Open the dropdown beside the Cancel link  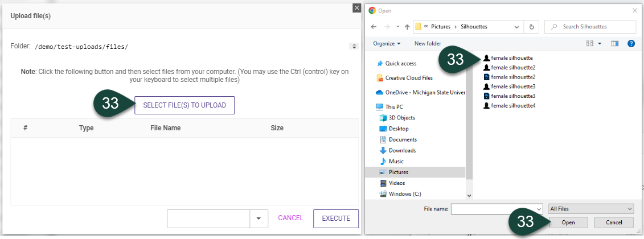[x=259, y=218]
